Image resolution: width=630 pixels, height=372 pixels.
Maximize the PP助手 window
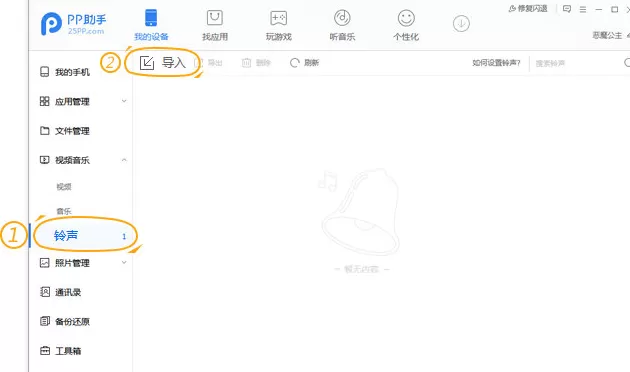click(x=614, y=9)
